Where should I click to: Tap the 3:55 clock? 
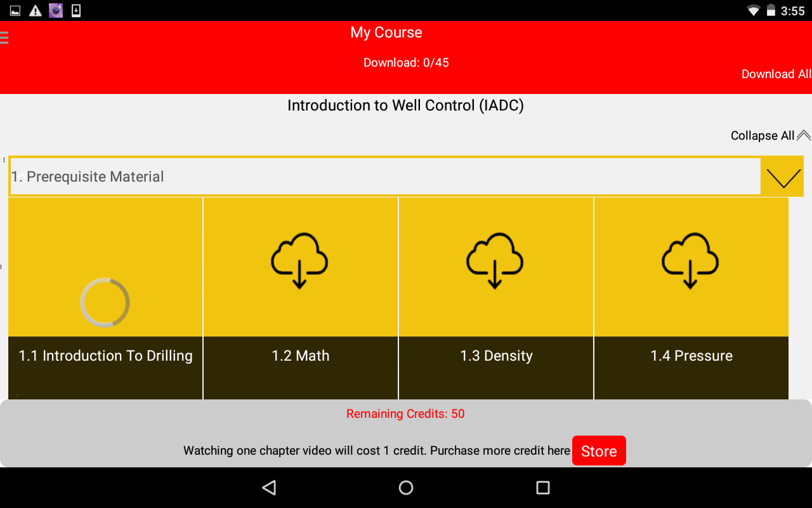point(793,11)
